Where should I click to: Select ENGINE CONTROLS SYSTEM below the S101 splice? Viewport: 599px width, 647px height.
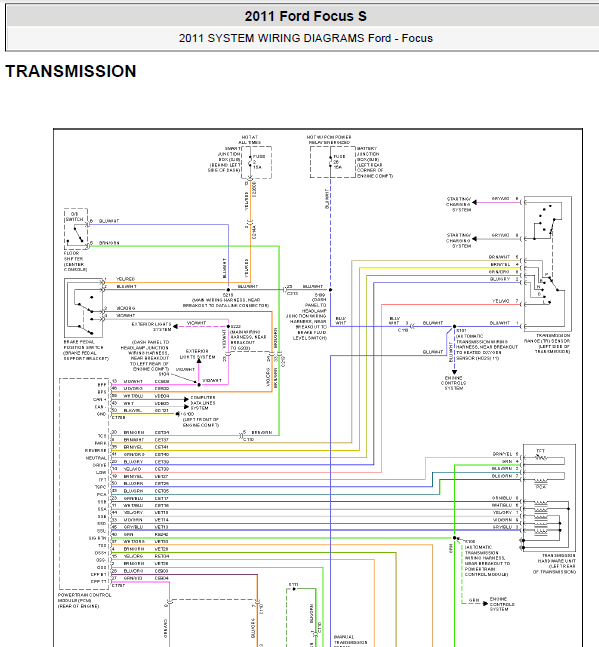[x=453, y=383]
